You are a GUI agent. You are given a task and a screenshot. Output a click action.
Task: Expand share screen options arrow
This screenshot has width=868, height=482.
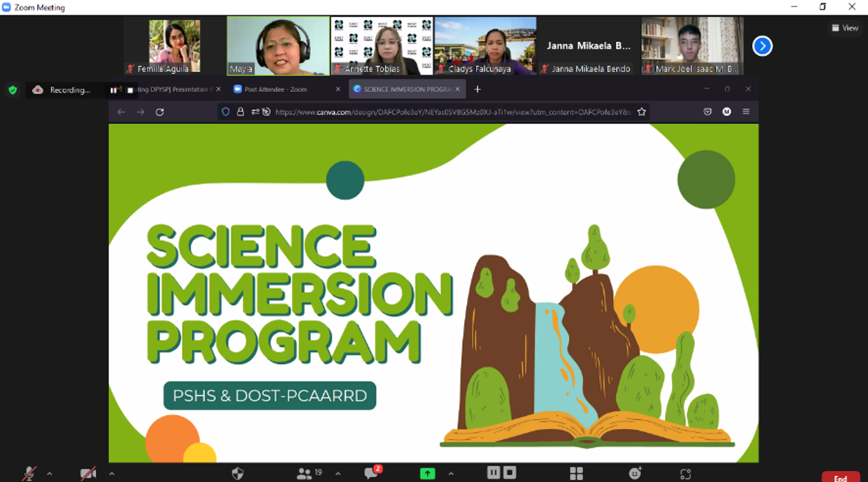click(451, 474)
